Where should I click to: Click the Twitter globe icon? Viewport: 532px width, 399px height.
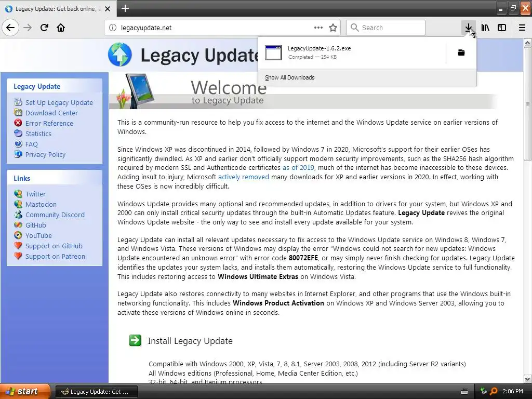pyautogui.click(x=18, y=193)
